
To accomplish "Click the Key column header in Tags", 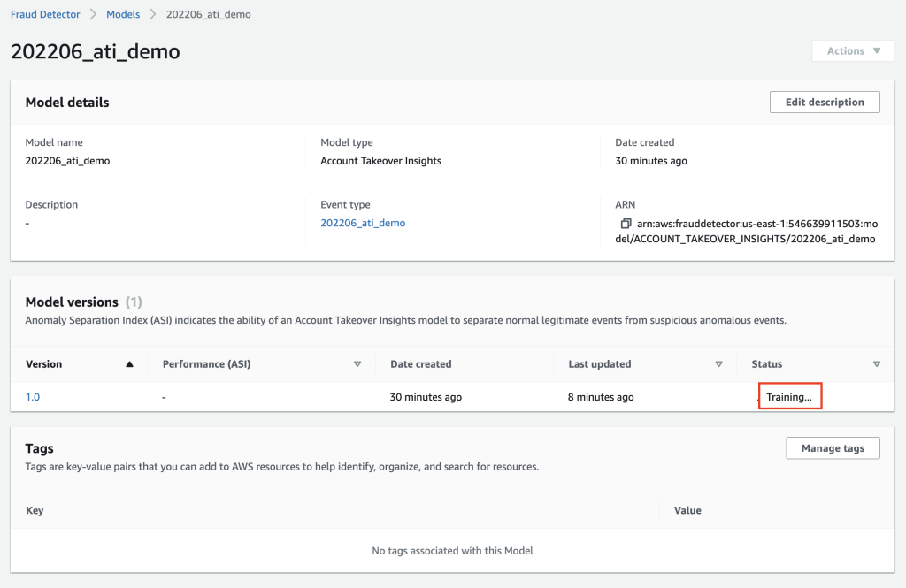I will pyautogui.click(x=35, y=510).
